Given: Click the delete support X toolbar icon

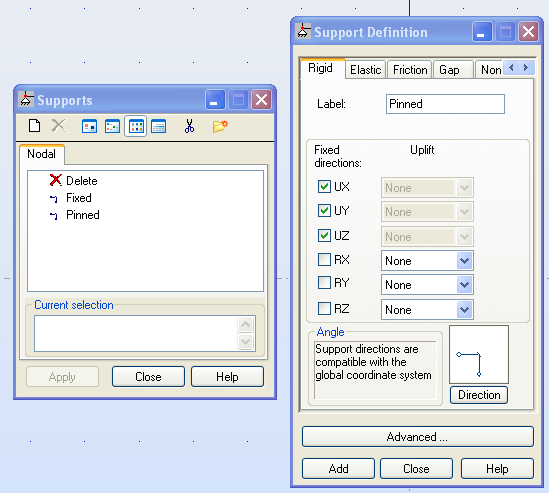Looking at the screenshot, I should (x=58, y=126).
